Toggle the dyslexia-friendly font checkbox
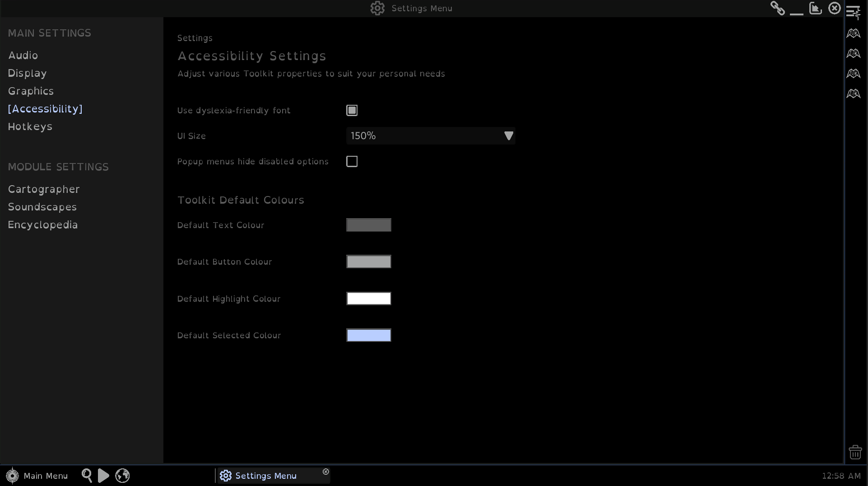Screen dimensions: 868x486 [x=352, y=111]
